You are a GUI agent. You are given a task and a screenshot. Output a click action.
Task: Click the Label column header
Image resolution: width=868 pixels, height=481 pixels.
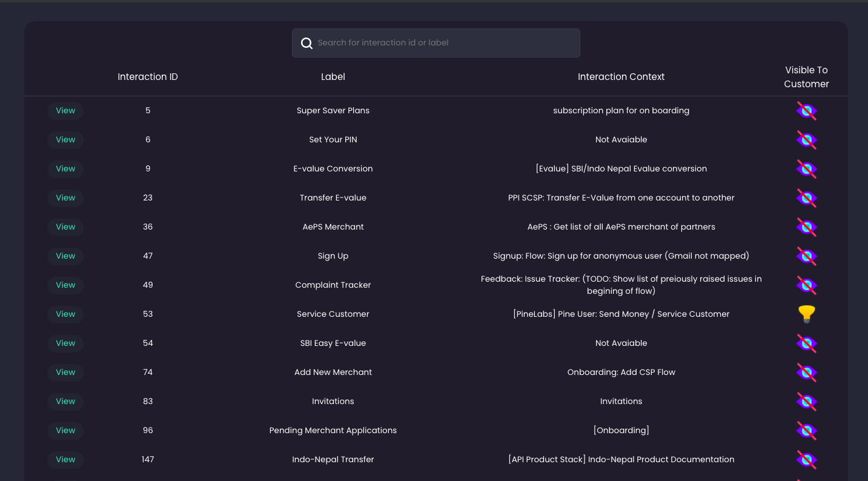[x=333, y=77]
